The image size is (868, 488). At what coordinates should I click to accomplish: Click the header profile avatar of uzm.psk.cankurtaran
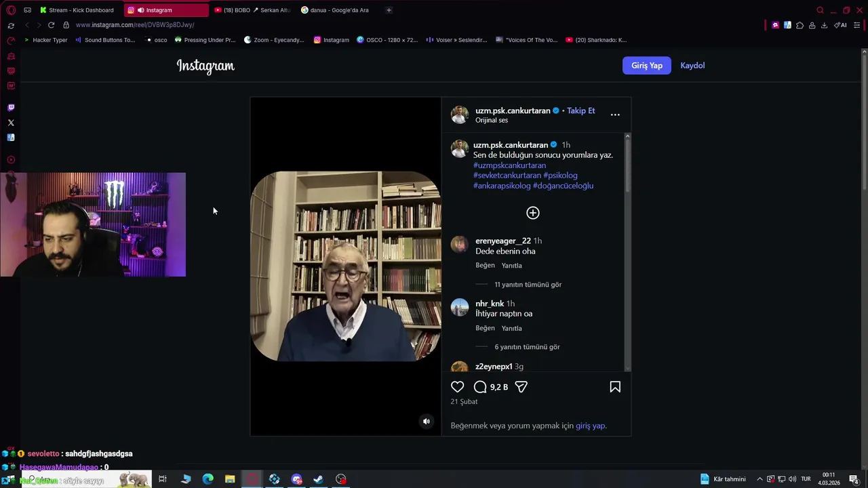(460, 115)
